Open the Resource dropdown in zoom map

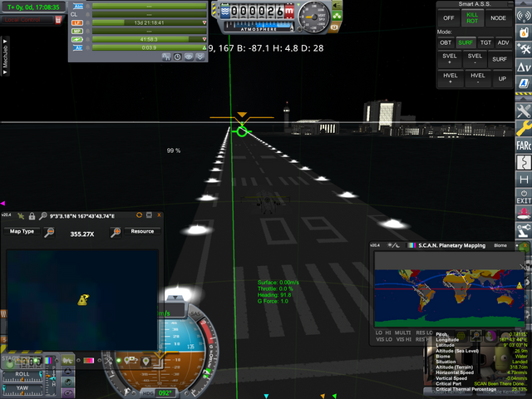(142, 231)
